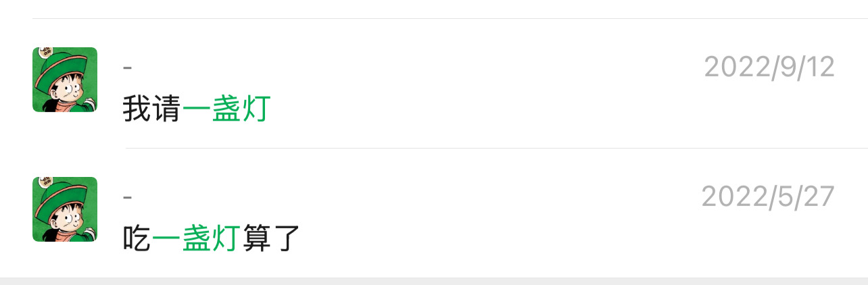Viewport: 868px width, 285px height.
Task: Tap the 算了 text in the second message
Action: (x=270, y=239)
